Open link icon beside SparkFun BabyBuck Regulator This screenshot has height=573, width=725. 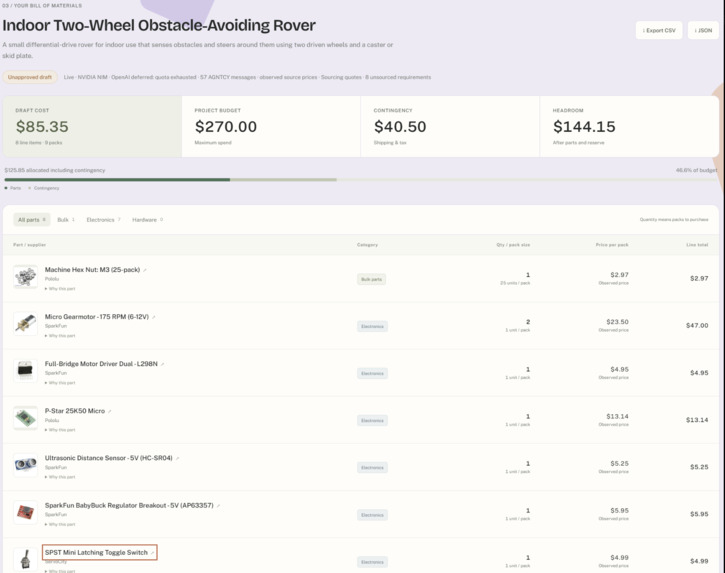[218, 506]
